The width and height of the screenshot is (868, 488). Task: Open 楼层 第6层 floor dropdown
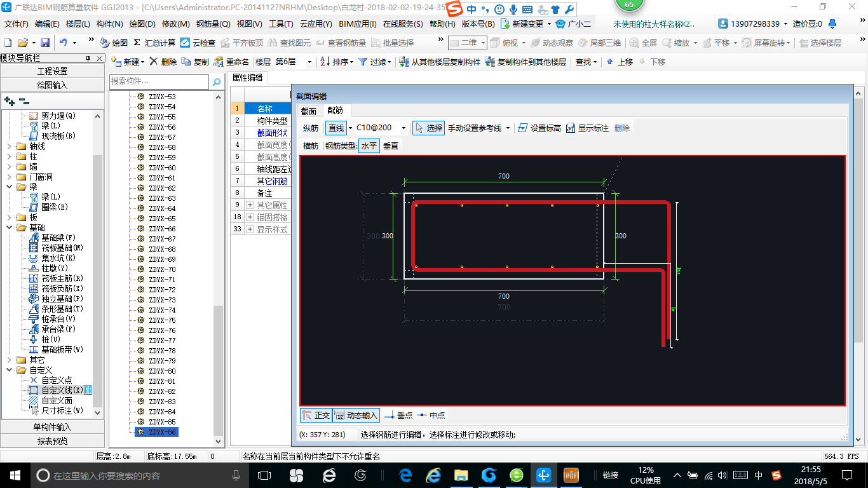[309, 62]
